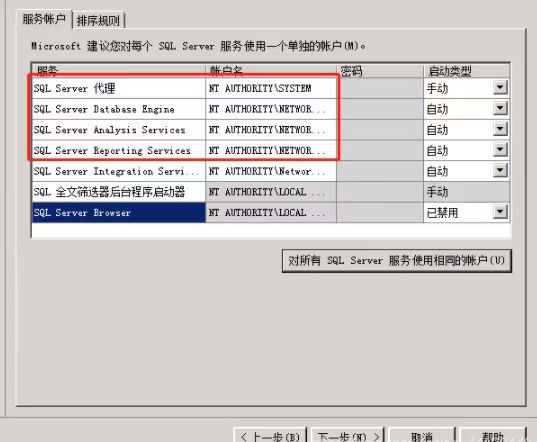Click 对所有 SQL Server 服务使用相同的帐户 button
Image resolution: width=537 pixels, height=442 pixels.
click(x=397, y=261)
